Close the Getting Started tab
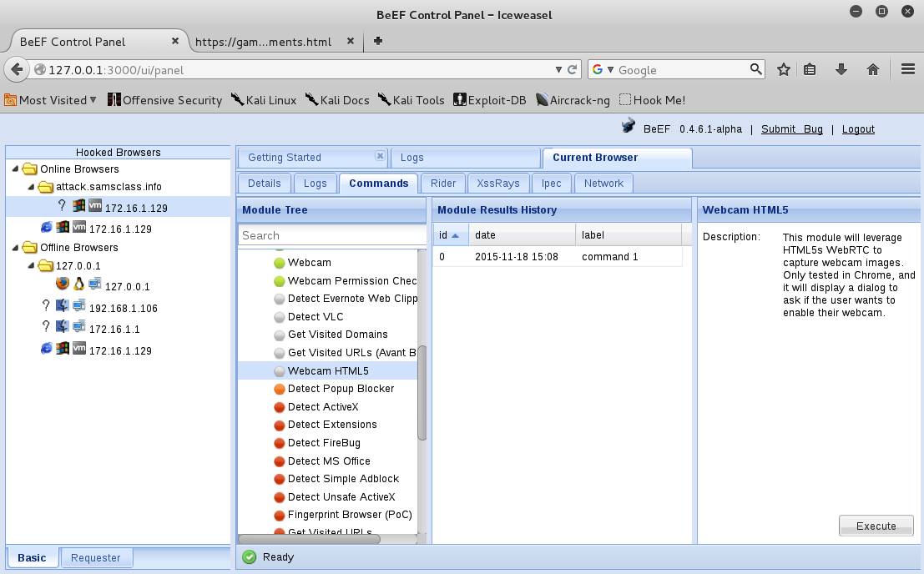 (x=380, y=155)
